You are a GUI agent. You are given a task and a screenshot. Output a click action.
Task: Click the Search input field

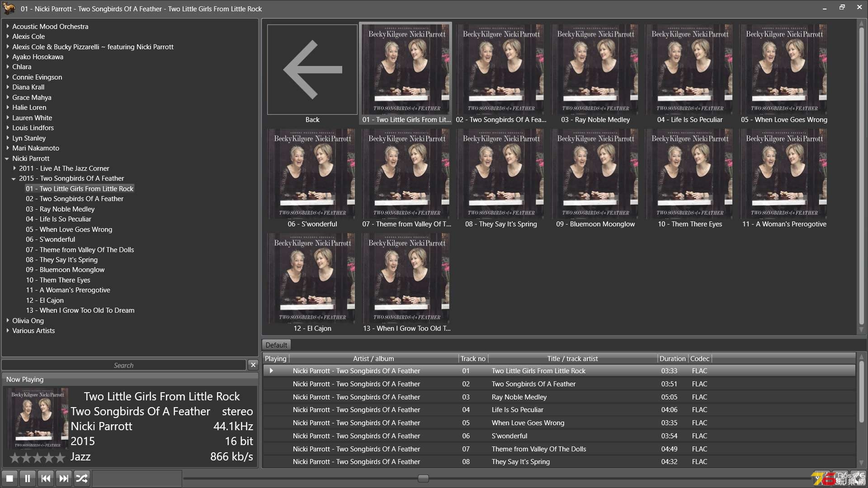coord(124,365)
